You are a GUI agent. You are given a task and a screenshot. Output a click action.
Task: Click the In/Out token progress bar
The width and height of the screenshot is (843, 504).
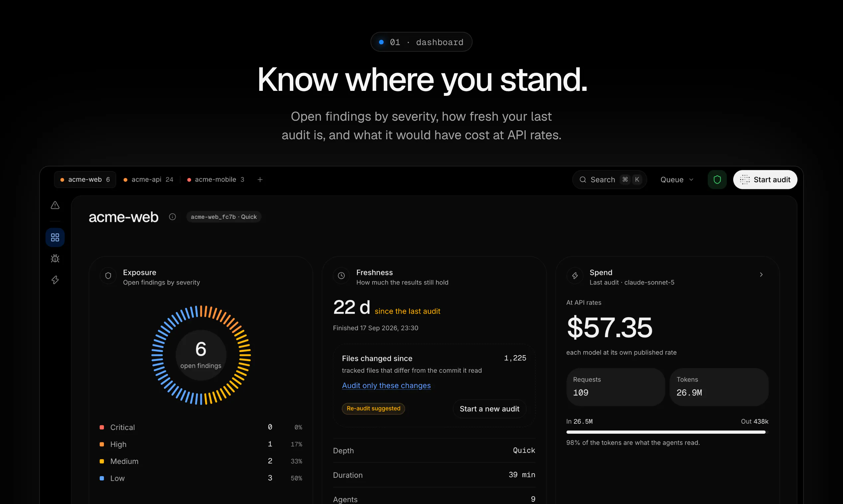pyautogui.click(x=667, y=432)
